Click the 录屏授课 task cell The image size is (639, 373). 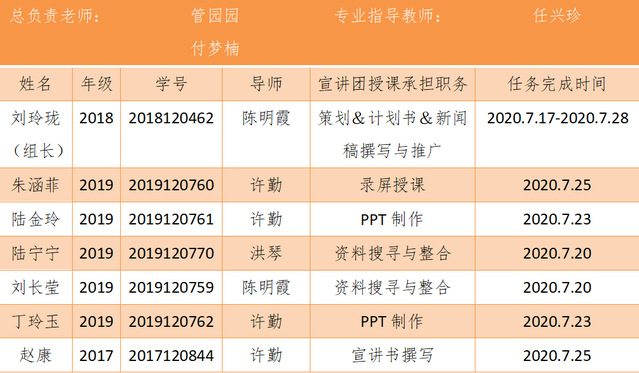pyautogui.click(x=392, y=185)
